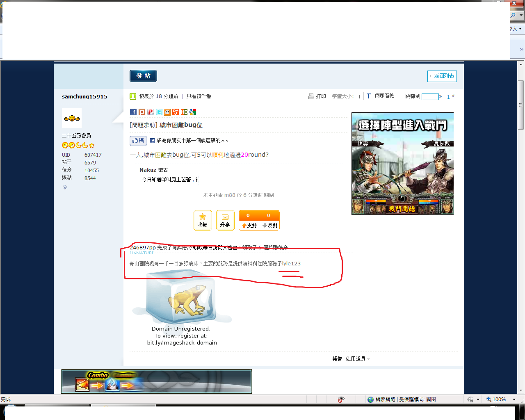Click 返回列表 to return to list
This screenshot has width=525, height=420.
tap(442, 76)
